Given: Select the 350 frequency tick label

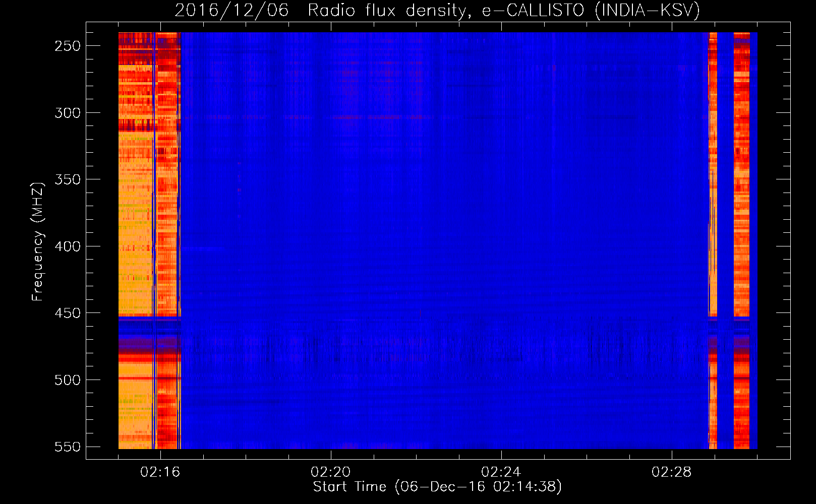Looking at the screenshot, I should coord(68,179).
